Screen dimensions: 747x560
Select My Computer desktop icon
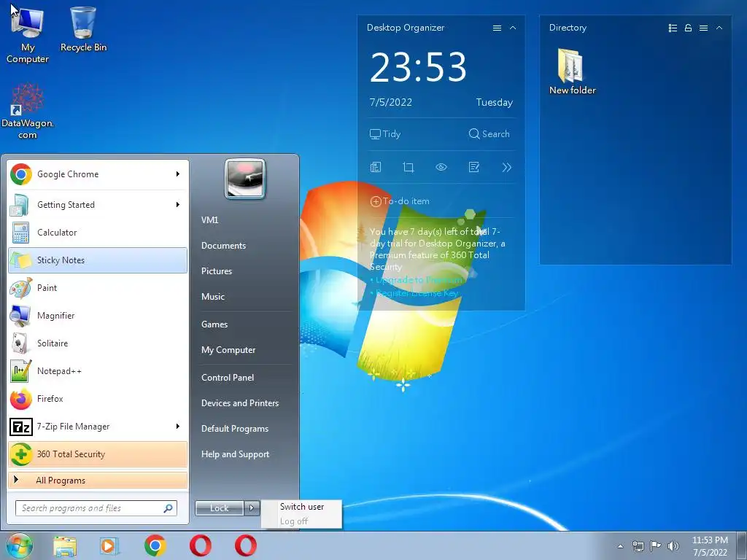click(27, 34)
